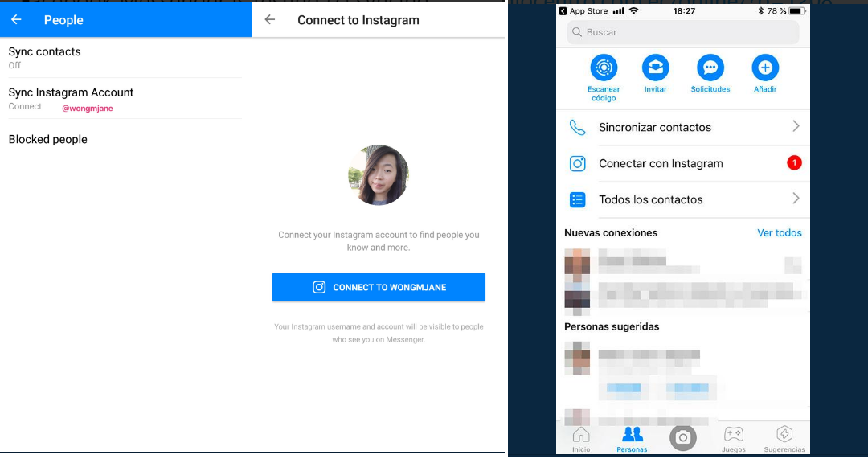
Task: Open Conectar con Instagram notification badge
Action: (794, 163)
